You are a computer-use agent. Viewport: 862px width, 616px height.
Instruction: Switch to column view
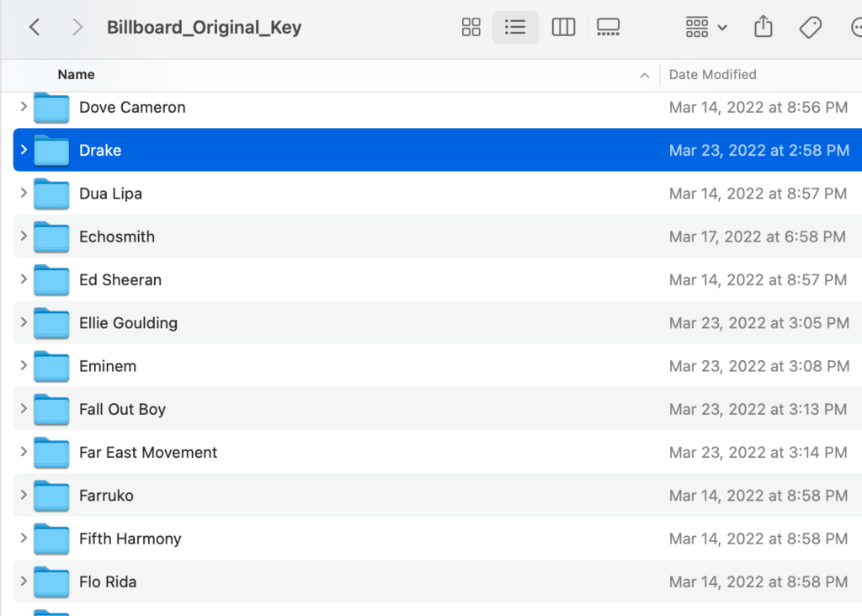coord(563,27)
